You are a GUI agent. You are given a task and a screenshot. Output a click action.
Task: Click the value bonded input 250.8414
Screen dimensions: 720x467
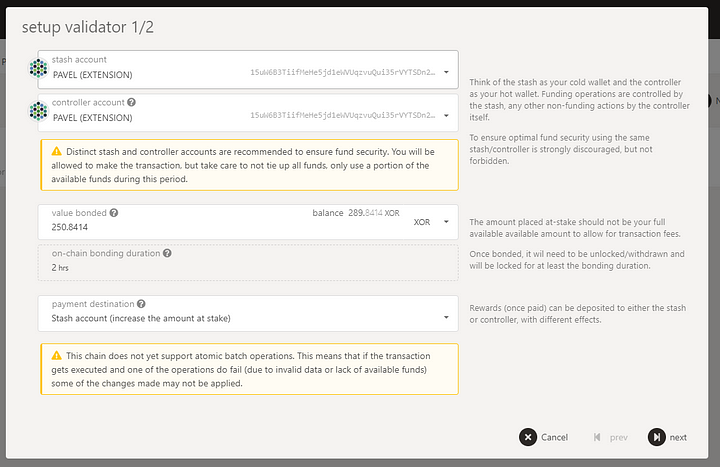pyautogui.click(x=70, y=227)
